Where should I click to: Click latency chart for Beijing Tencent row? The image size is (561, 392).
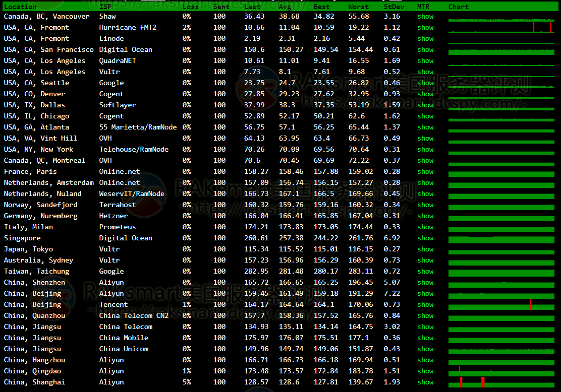pyautogui.click(x=501, y=305)
